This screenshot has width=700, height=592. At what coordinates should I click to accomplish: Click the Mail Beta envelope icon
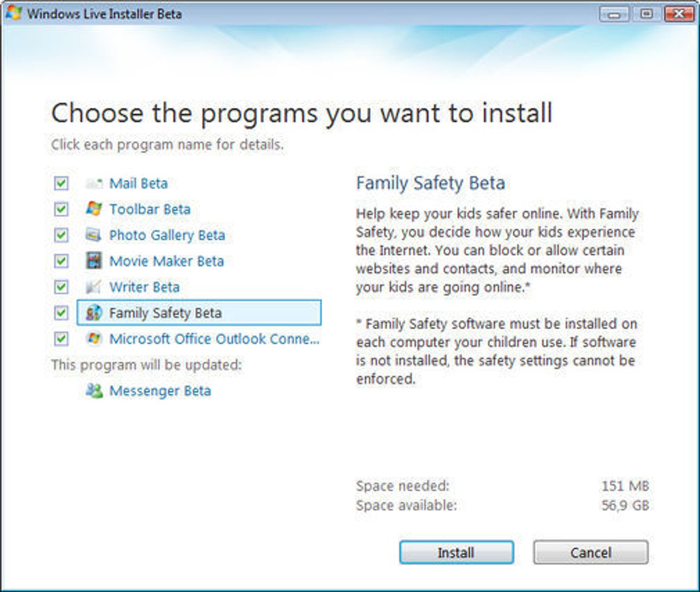[x=94, y=183]
